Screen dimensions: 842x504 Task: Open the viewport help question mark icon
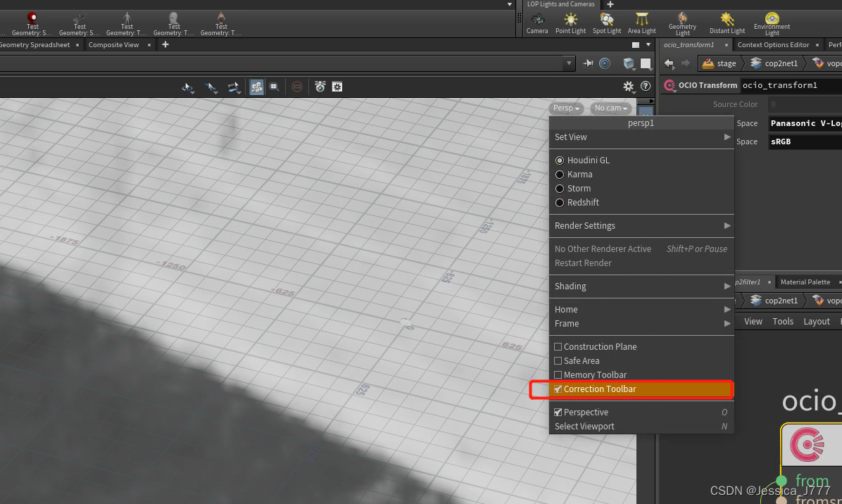pos(646,86)
